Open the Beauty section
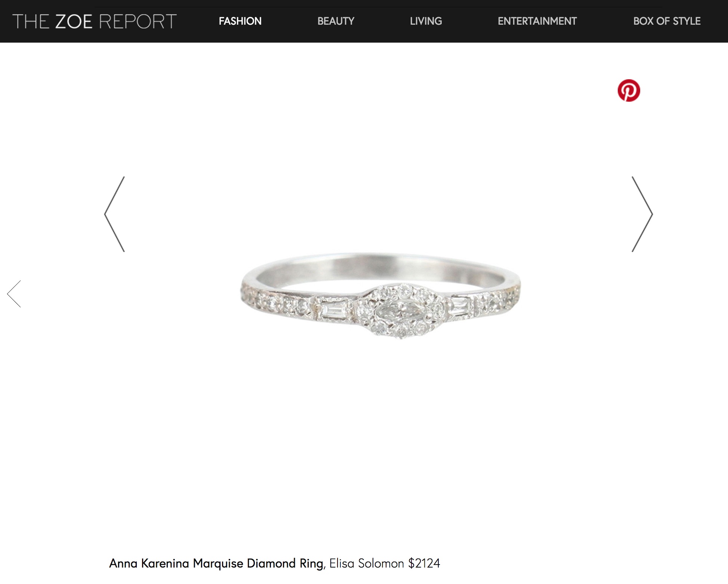This screenshot has height=584, width=728. 336,21
